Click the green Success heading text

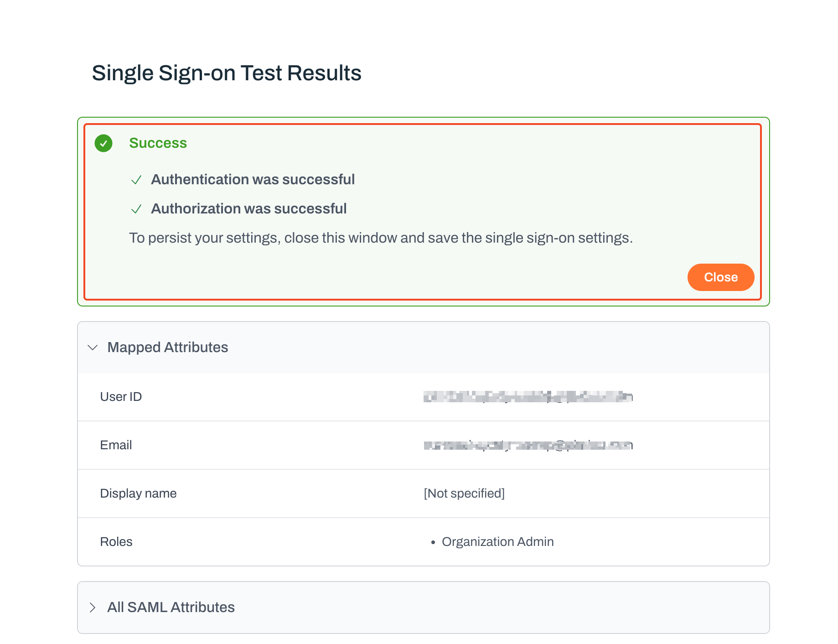pos(158,143)
